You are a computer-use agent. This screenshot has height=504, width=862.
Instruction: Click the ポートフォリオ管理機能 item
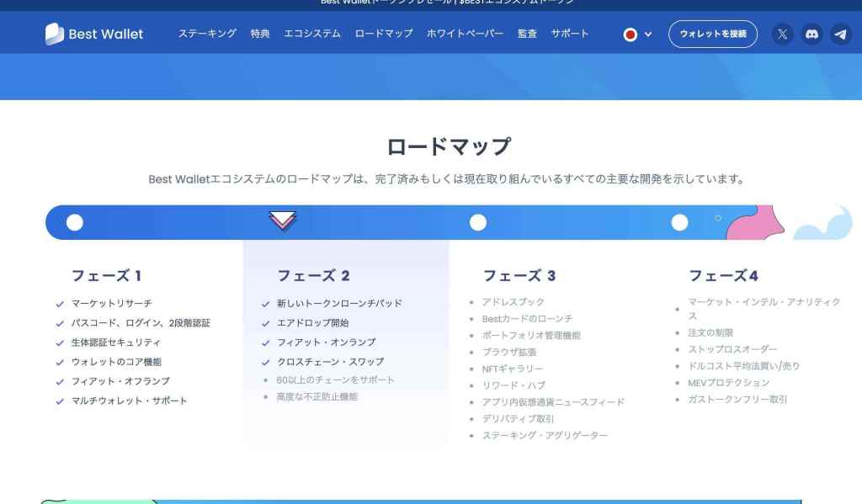(532, 335)
